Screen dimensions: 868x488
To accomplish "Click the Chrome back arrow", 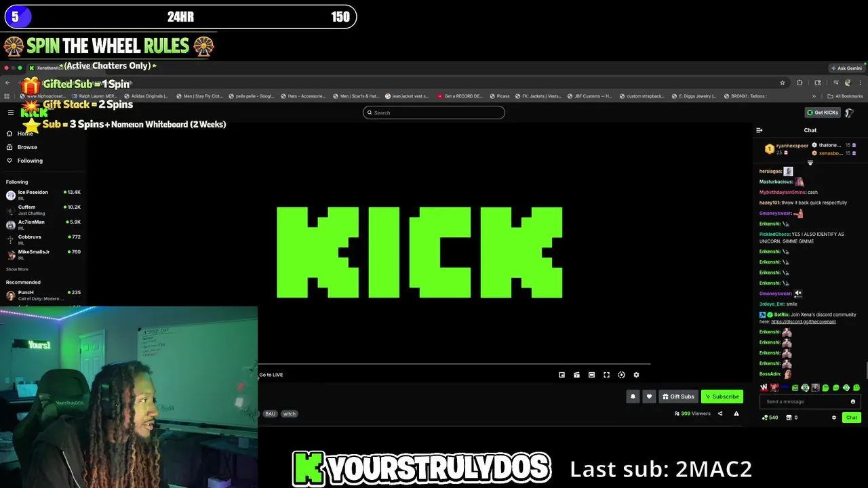I will 7,83.
